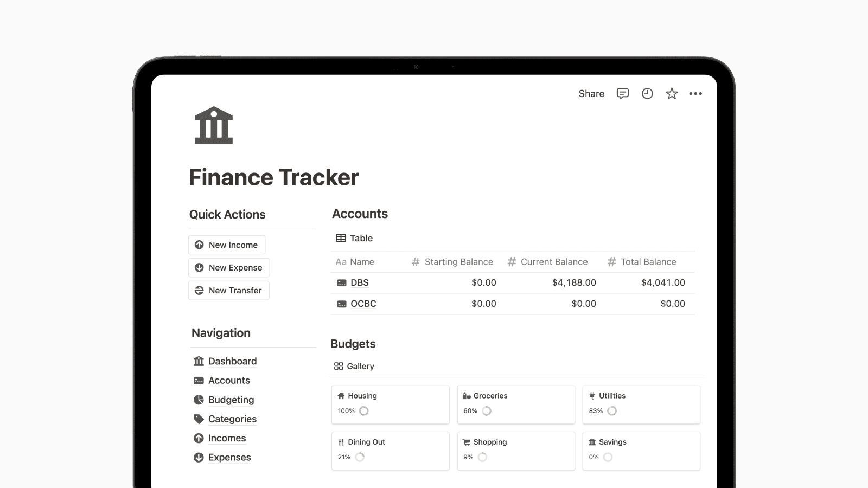The height and width of the screenshot is (488, 868).
Task: Click the Savings 0% progress circle
Action: click(608, 457)
